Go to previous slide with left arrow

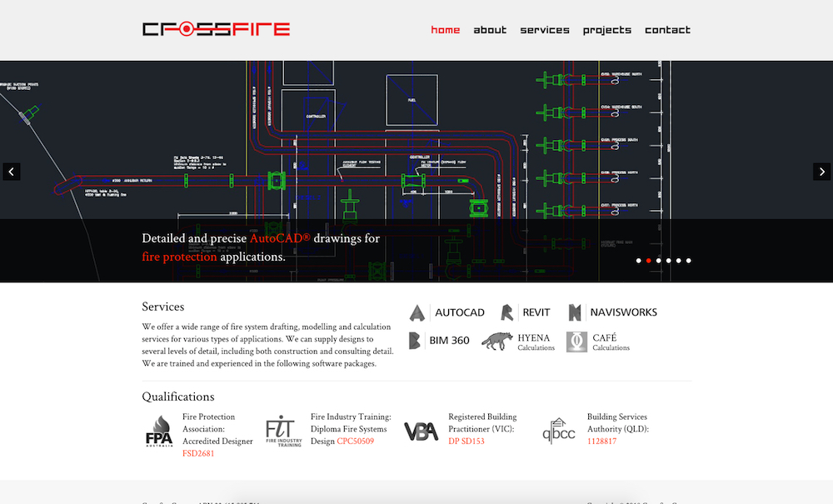(11, 172)
